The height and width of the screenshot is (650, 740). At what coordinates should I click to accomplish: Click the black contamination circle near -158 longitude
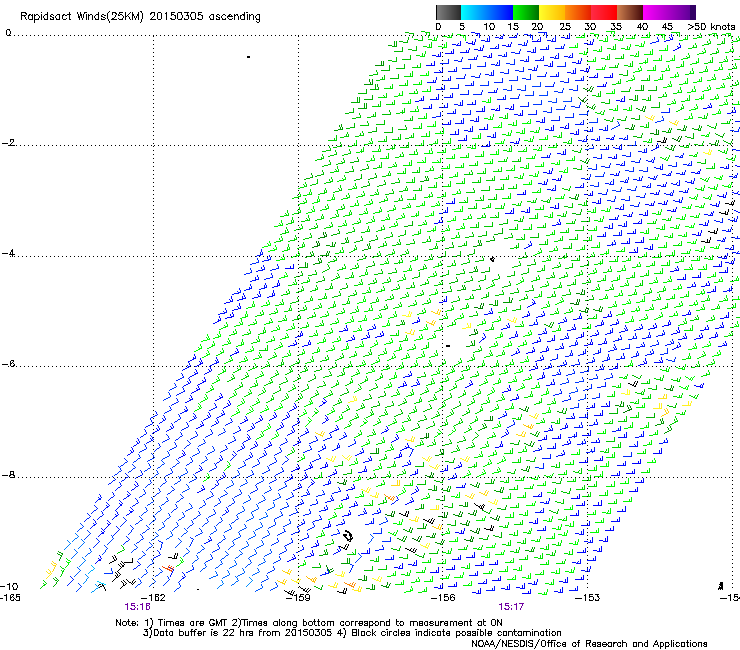pyautogui.click(x=348, y=536)
